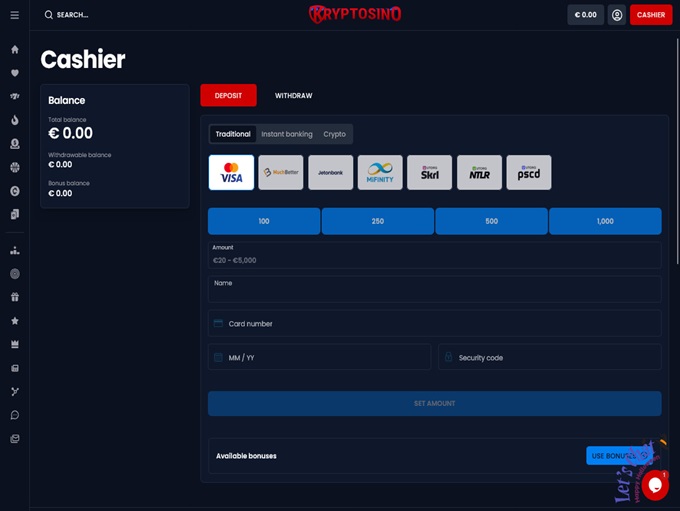
Task: Pick the Neteller payment option
Action: tap(479, 172)
